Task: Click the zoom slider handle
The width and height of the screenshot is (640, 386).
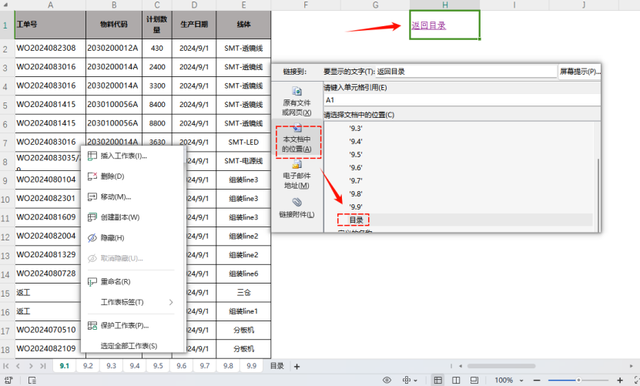Action: point(578,380)
